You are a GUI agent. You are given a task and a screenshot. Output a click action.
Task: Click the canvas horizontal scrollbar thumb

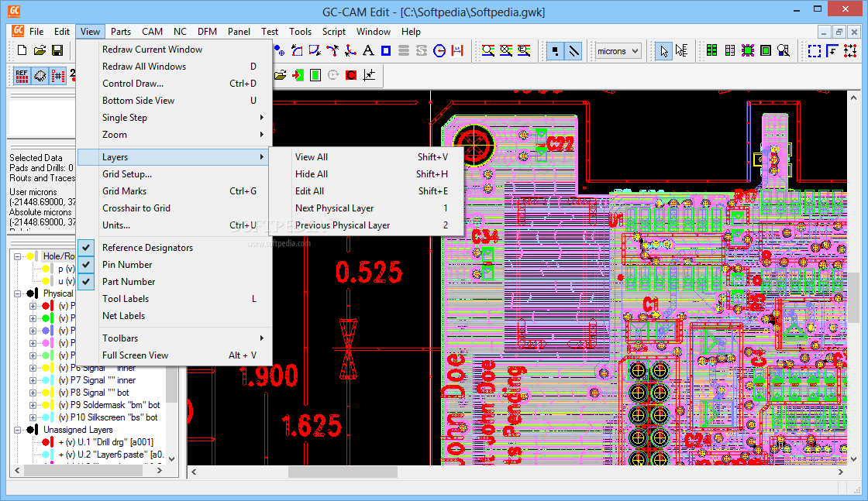pyautogui.click(x=343, y=472)
